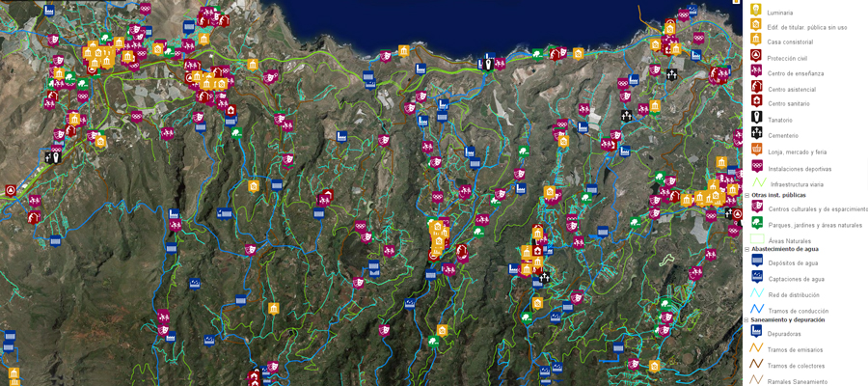
Task: Click the Tramos de colectores brown line symbol
Action: pos(756,365)
